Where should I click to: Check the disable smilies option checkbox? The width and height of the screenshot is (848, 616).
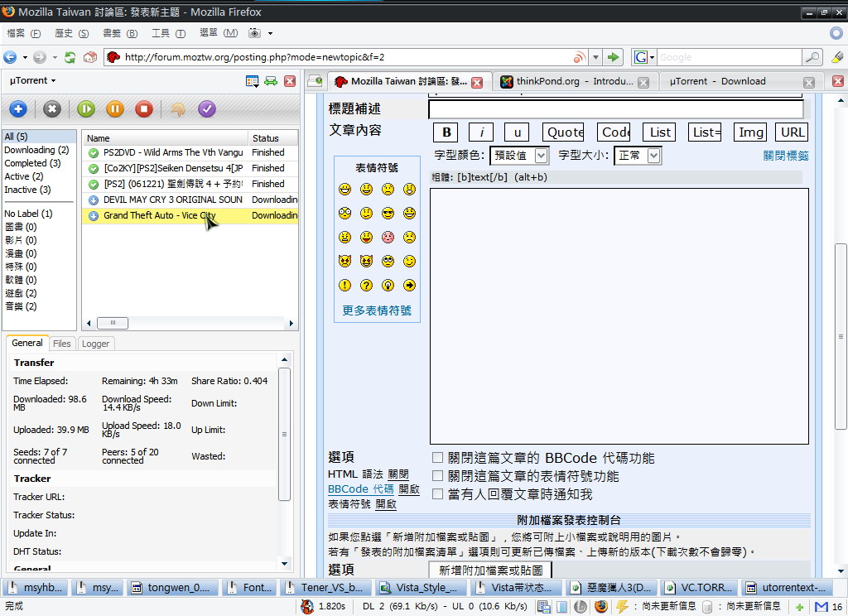(437, 476)
